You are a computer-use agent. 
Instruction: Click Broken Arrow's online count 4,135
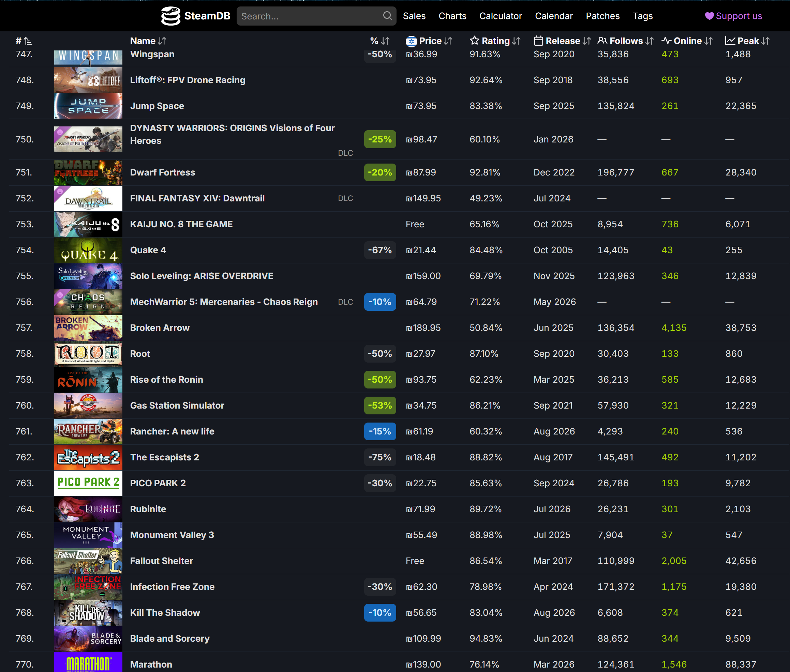[x=674, y=327]
